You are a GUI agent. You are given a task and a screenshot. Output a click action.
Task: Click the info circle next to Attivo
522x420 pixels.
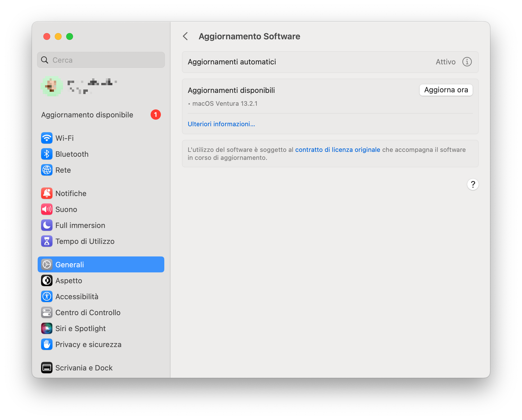pos(467,62)
